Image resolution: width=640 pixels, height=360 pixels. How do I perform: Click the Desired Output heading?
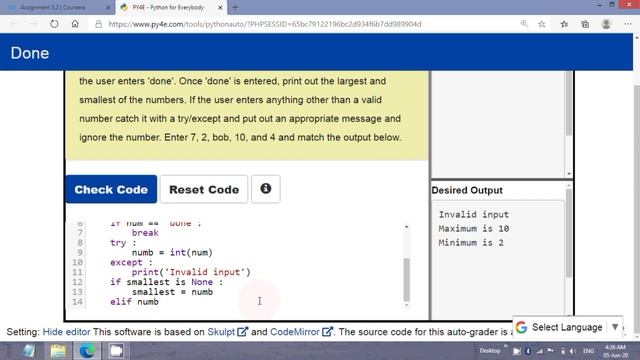point(467,191)
